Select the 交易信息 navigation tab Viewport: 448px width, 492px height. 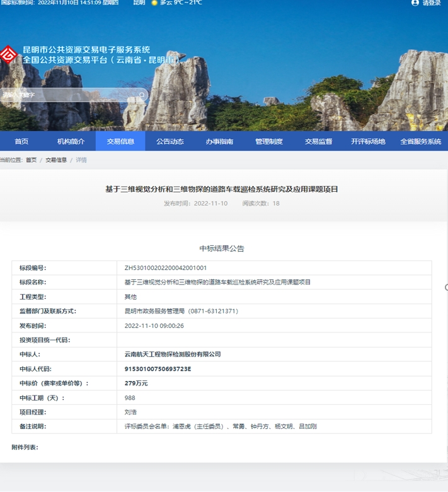coord(120,141)
